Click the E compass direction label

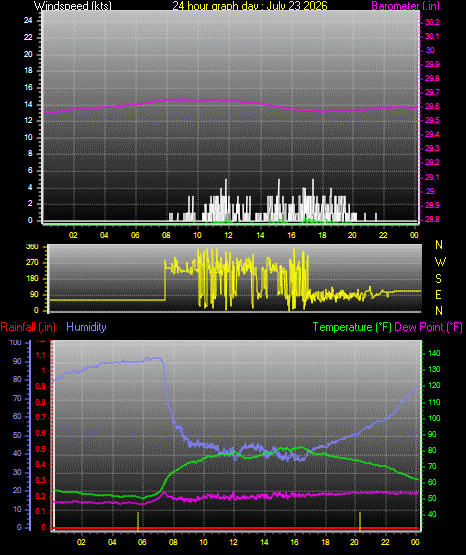438,294
